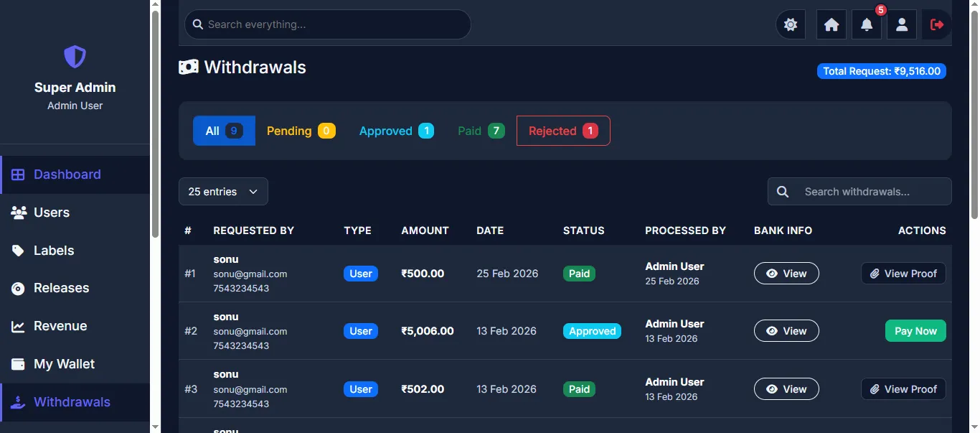Click the Paid status badge in row #1
980x433 pixels.
point(579,274)
